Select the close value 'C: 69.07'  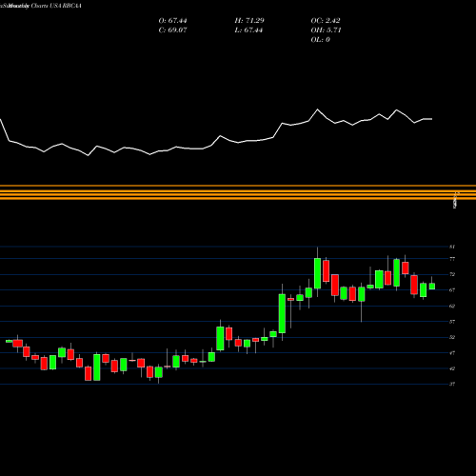(172, 30)
